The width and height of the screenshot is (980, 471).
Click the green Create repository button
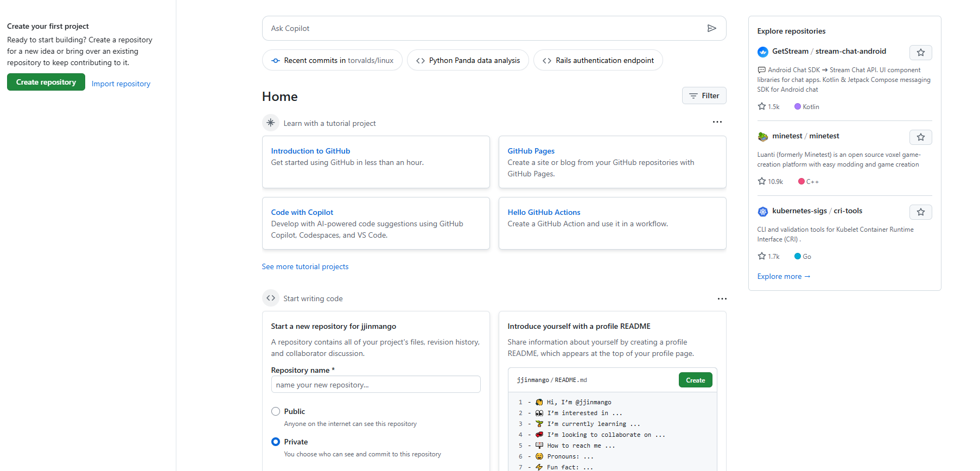46,82
